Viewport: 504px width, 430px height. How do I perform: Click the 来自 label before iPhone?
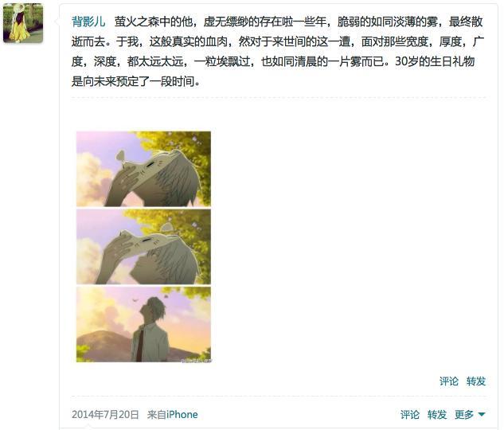click(157, 414)
